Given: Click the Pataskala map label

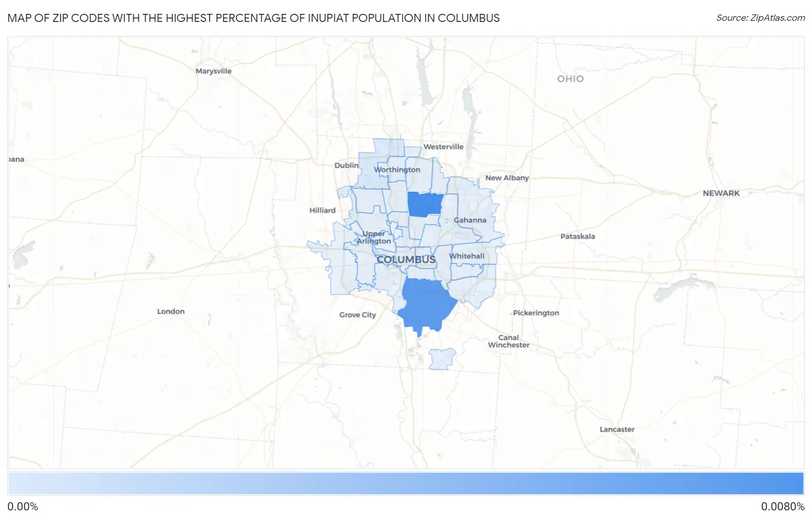Looking at the screenshot, I should [578, 236].
